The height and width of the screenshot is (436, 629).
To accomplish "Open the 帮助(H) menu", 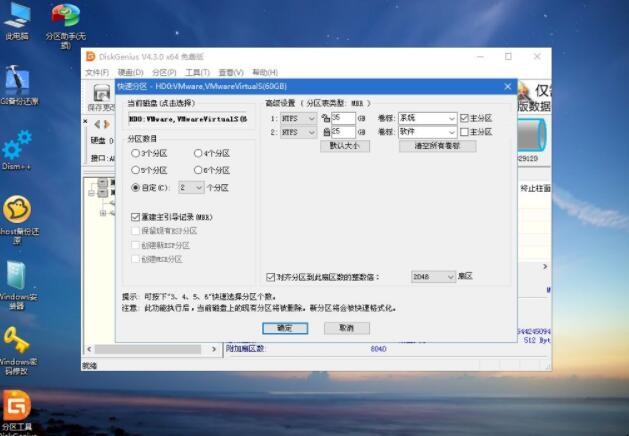I will tap(265, 73).
